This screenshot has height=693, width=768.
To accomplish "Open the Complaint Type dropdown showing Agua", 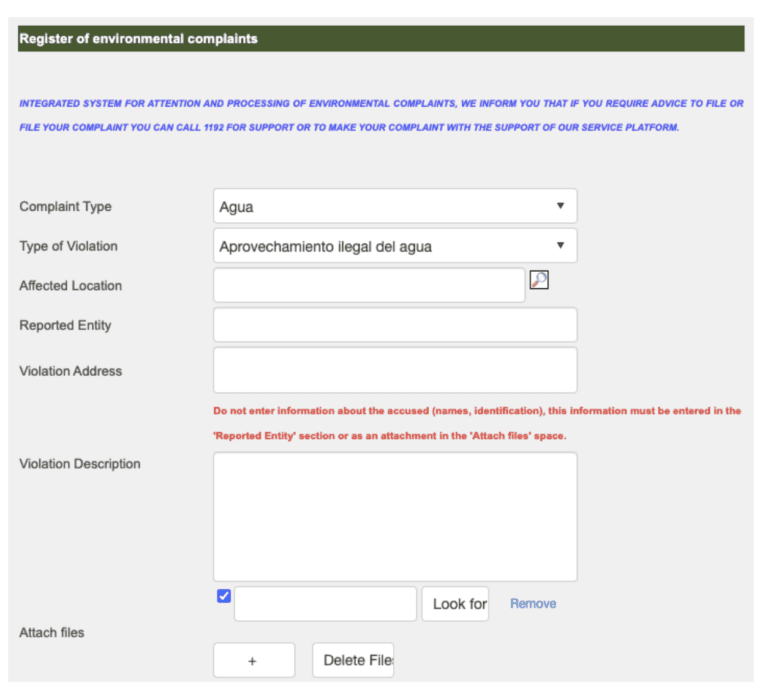I will coord(395,207).
